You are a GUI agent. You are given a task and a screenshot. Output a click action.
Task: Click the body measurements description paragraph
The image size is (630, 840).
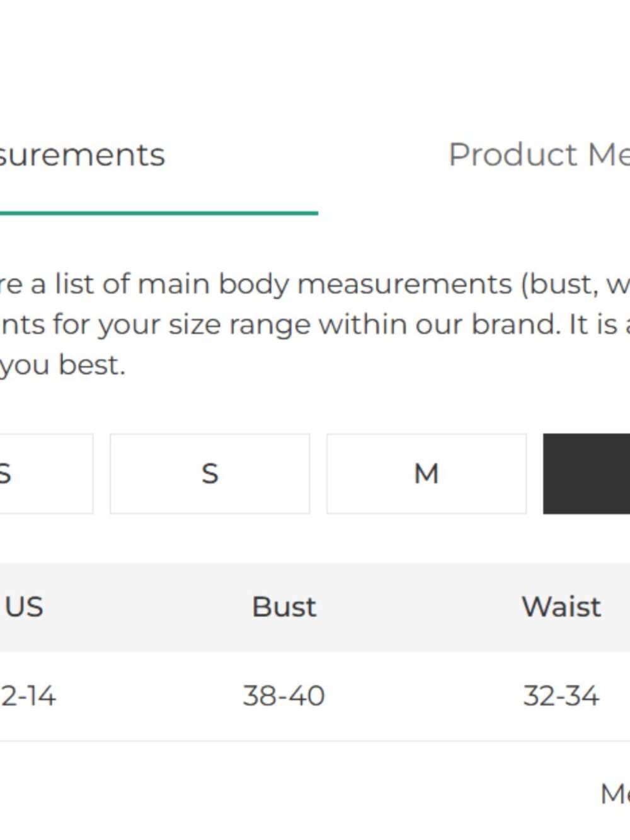pyautogui.click(x=315, y=324)
